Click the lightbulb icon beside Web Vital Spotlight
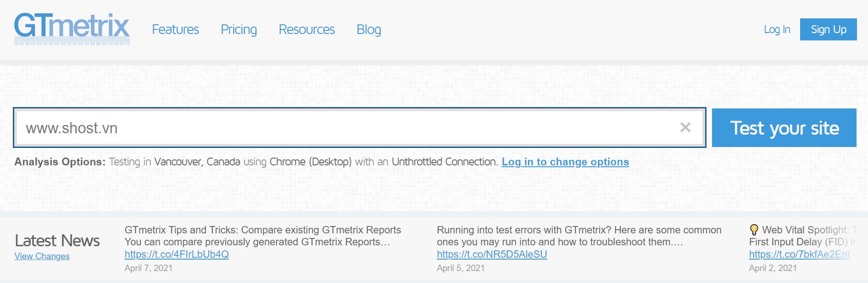The width and height of the screenshot is (868, 283). (x=754, y=230)
